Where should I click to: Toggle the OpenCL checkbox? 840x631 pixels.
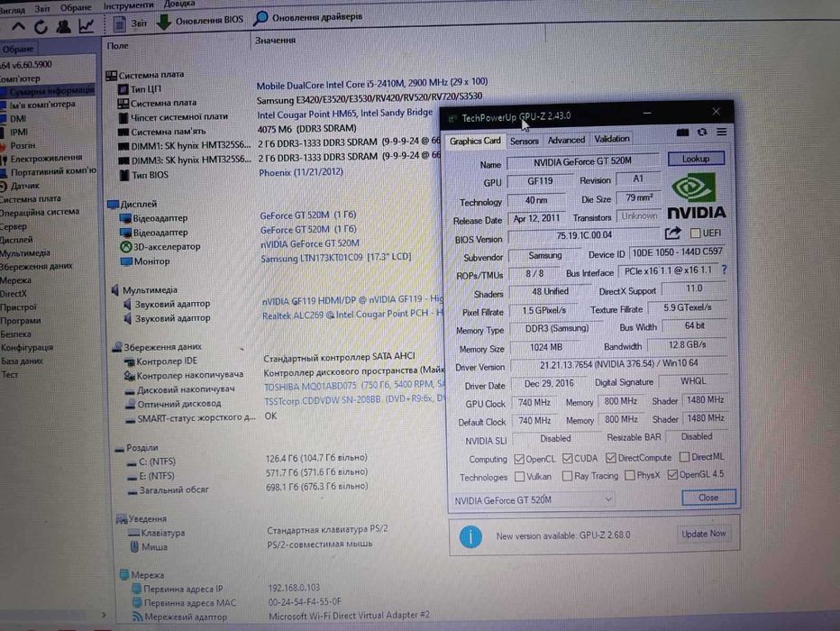(518, 459)
